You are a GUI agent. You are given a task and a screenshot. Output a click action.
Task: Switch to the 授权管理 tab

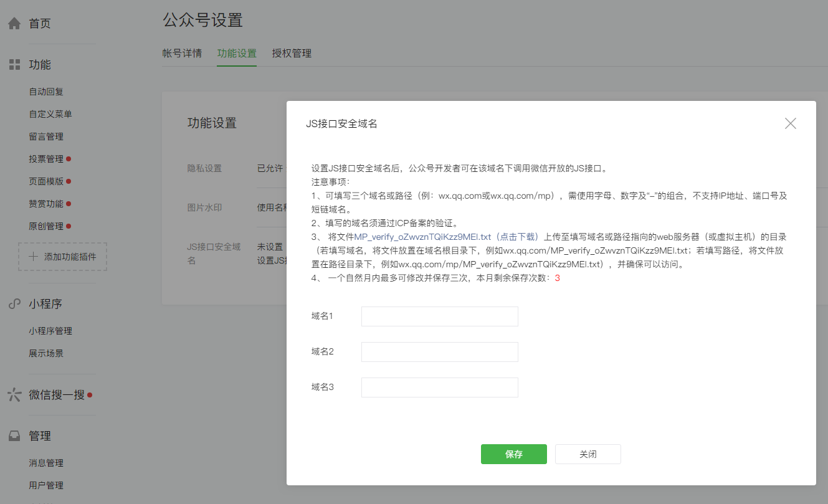tap(292, 53)
